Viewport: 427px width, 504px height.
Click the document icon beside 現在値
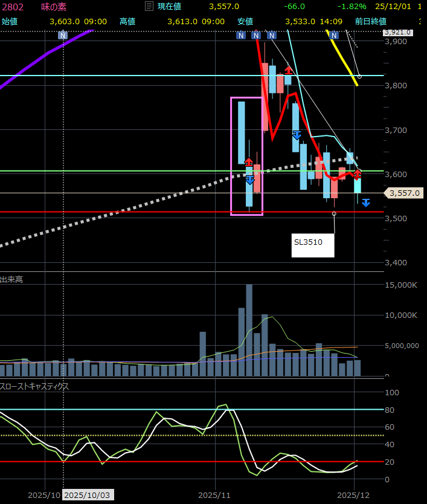click(x=149, y=6)
